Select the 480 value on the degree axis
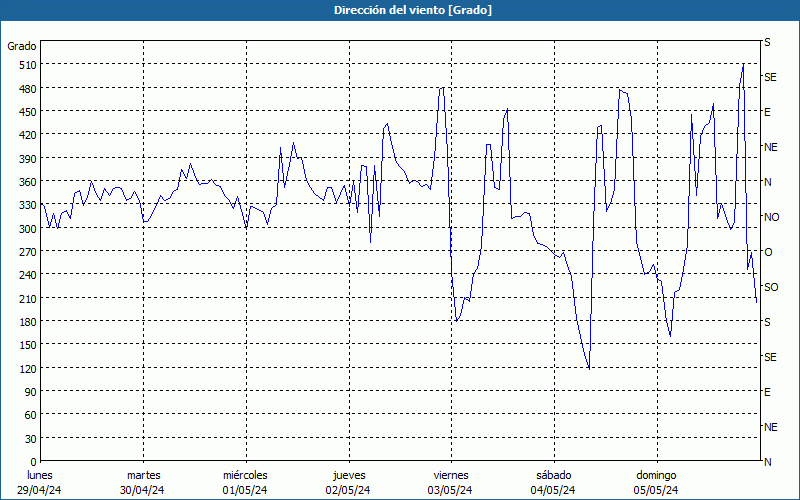Viewport: 800px width, 500px height. click(28, 89)
